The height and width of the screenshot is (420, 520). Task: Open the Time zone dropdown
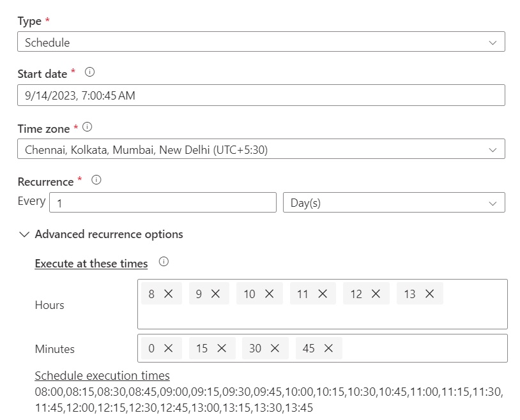pyautogui.click(x=261, y=149)
